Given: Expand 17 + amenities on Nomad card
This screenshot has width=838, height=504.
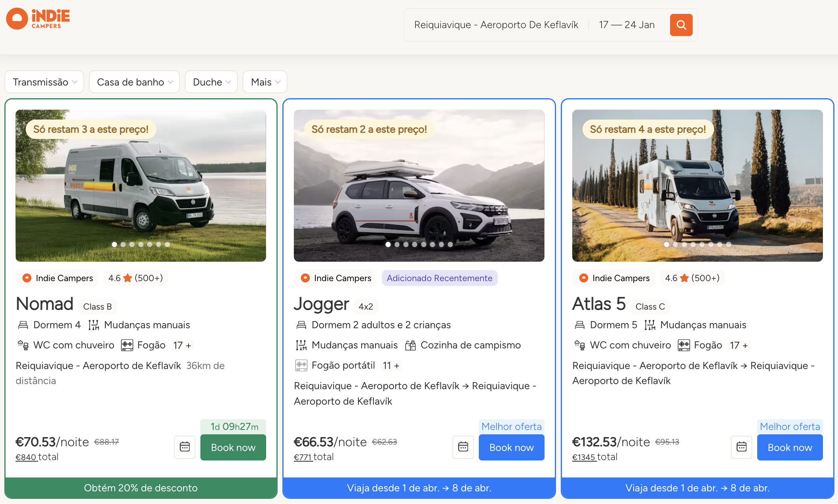Looking at the screenshot, I should (x=182, y=345).
